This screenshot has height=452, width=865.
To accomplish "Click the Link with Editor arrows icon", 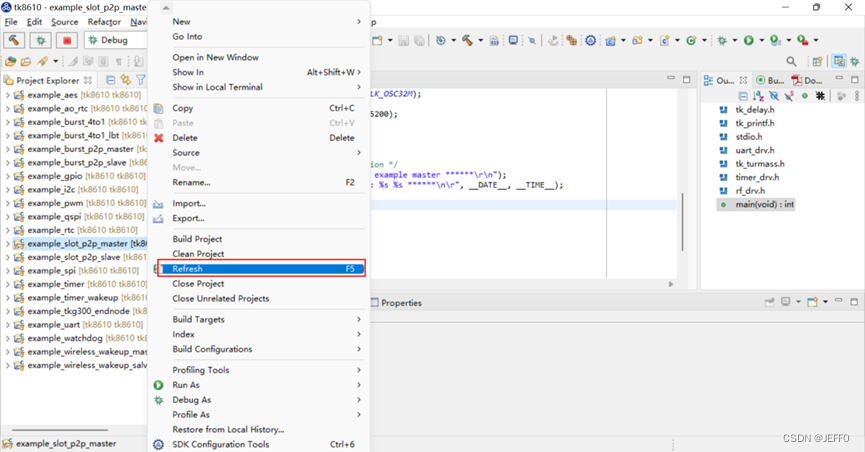I will (x=125, y=80).
